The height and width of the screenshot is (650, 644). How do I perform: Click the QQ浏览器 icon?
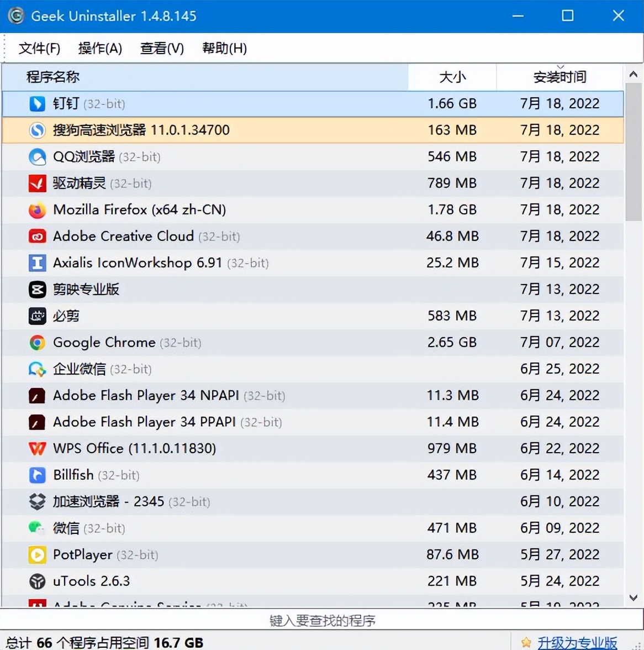[37, 157]
